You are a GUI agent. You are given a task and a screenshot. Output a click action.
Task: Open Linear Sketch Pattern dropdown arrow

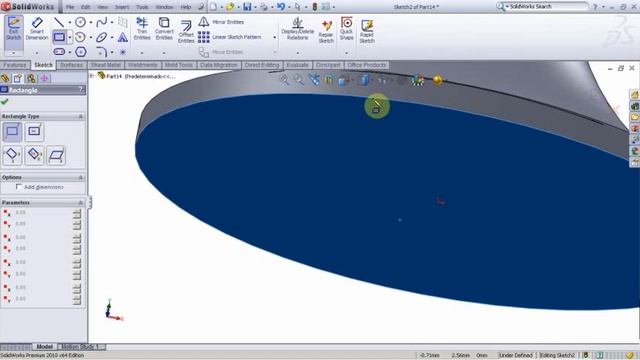[x=274, y=37]
